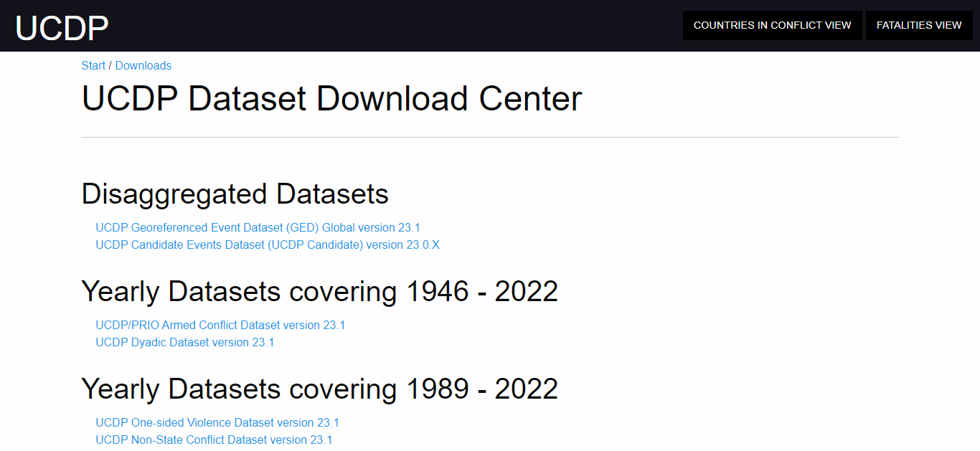Select UCDP/PRIO Armed Conflict Dataset version 23.1
This screenshot has height=451, width=980.
coord(220,325)
